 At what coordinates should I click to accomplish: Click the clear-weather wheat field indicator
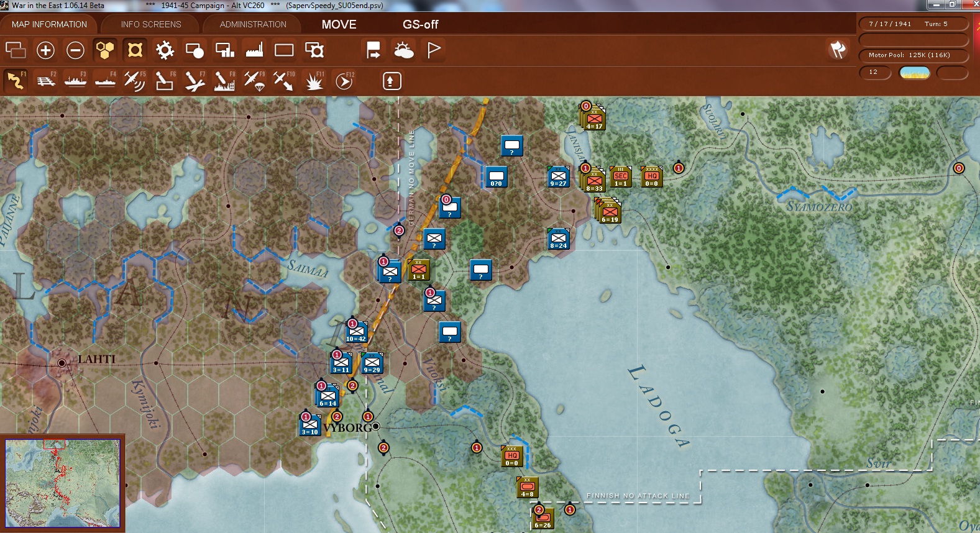(x=914, y=73)
